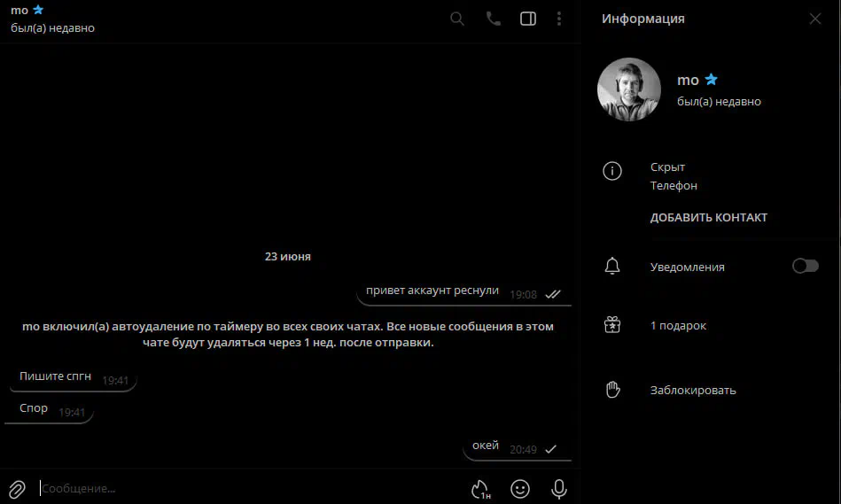The height and width of the screenshot is (504, 841).
Task: Start a voice call via phone icon
Action: [x=493, y=19]
